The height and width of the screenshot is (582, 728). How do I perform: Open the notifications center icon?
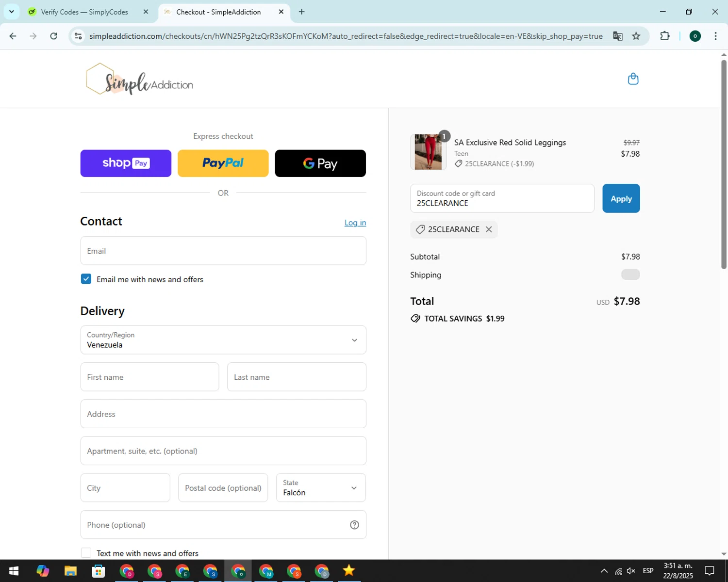coord(710,571)
